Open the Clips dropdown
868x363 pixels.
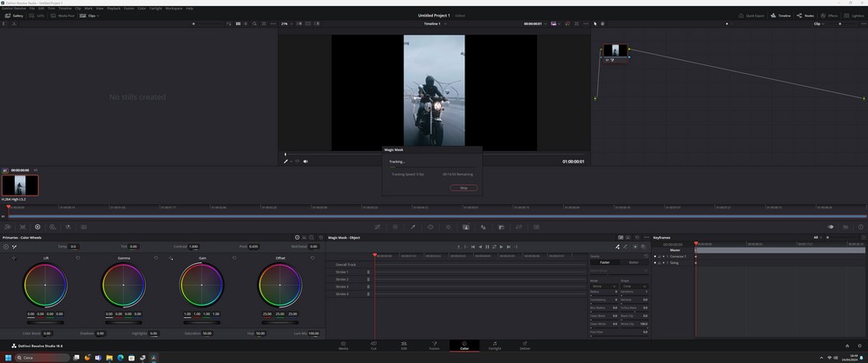(x=94, y=16)
